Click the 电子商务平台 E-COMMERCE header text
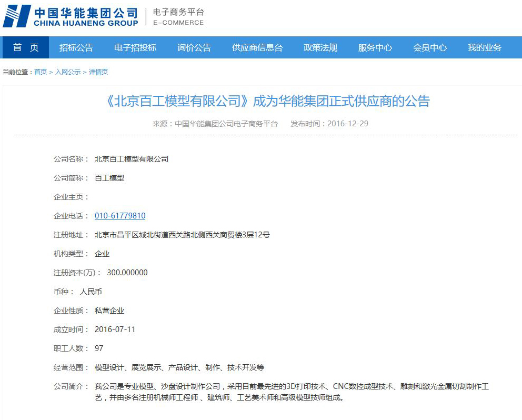Viewport: 522px width, 420px height. [178, 17]
